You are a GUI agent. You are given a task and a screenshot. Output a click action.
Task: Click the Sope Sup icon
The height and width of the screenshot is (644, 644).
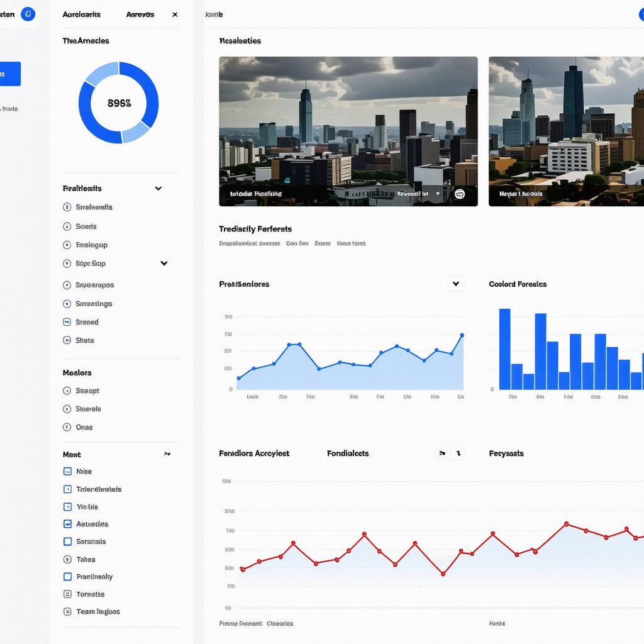(67, 264)
